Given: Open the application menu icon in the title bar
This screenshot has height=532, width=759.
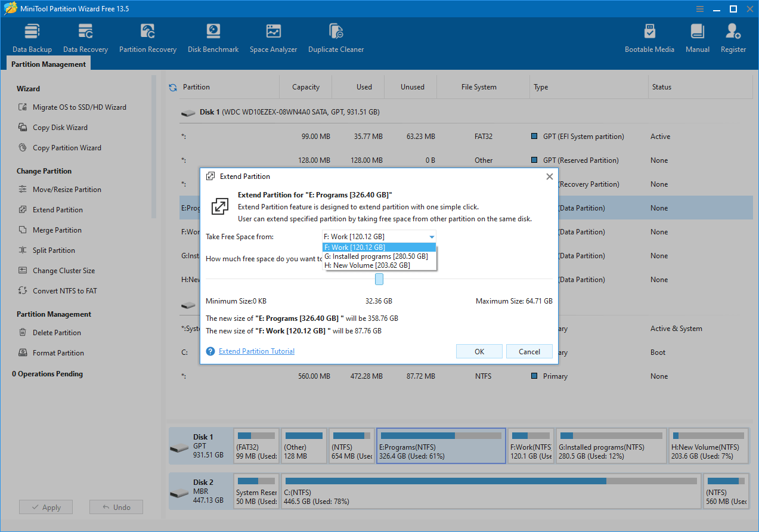Looking at the screenshot, I should pos(699,8).
